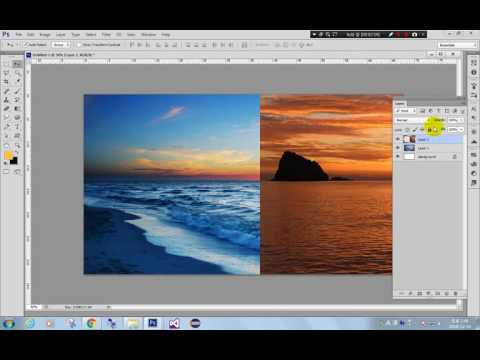Open the Window menu

(x=148, y=34)
